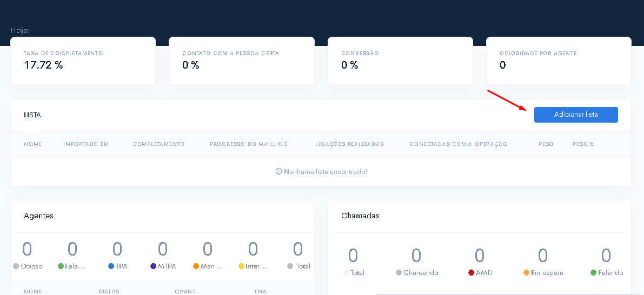Click the info icon beside Nenhuma lista encontrado
This screenshot has height=295, width=644.
pyautogui.click(x=278, y=171)
